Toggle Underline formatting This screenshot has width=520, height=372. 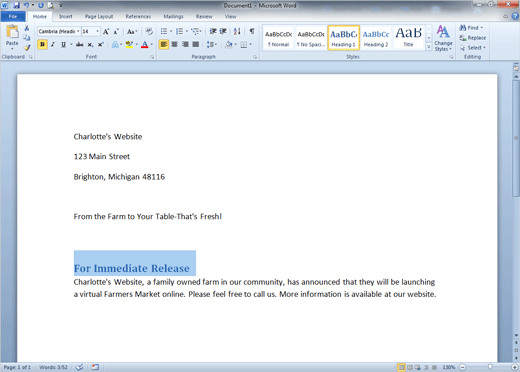pos(63,44)
